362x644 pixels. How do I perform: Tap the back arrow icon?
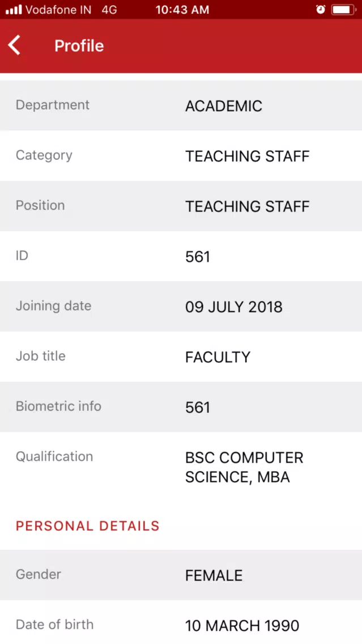[14, 45]
